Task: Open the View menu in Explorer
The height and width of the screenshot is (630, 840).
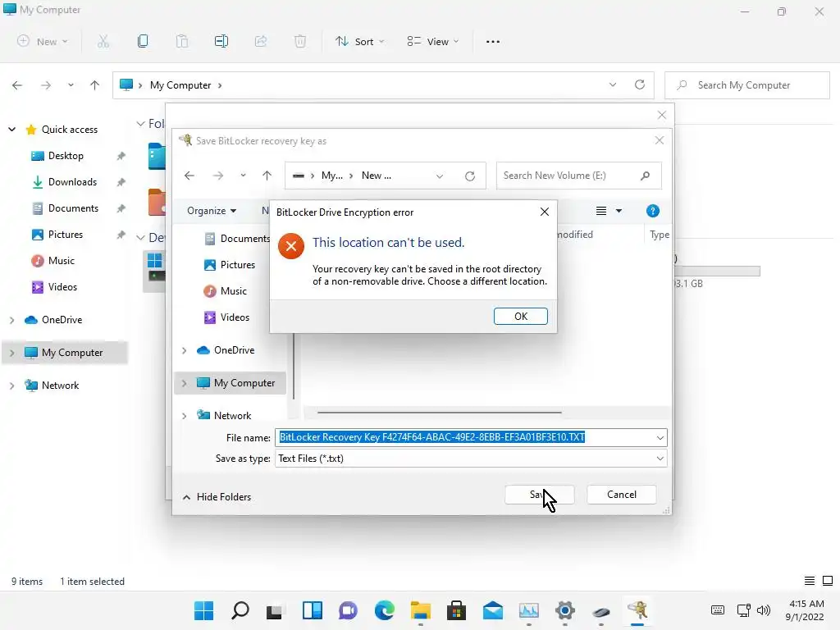Action: pos(433,41)
